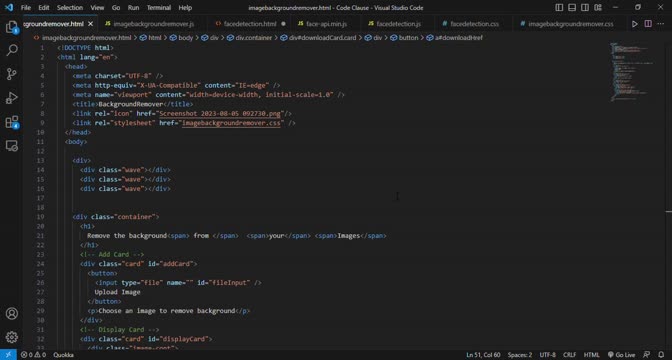Click the BackgroundRemover title text
This screenshot has height=360, width=672.
click(x=131, y=104)
